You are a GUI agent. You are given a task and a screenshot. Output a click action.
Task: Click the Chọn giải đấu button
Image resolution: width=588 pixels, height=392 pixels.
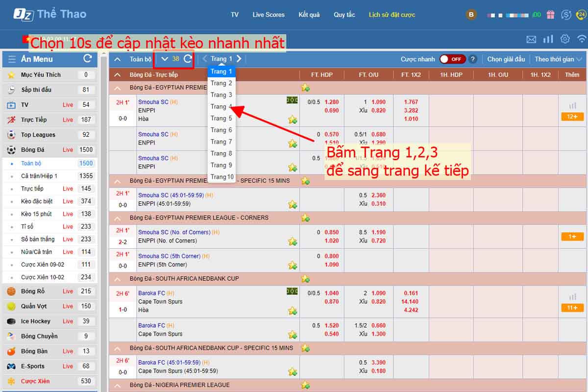pos(506,59)
